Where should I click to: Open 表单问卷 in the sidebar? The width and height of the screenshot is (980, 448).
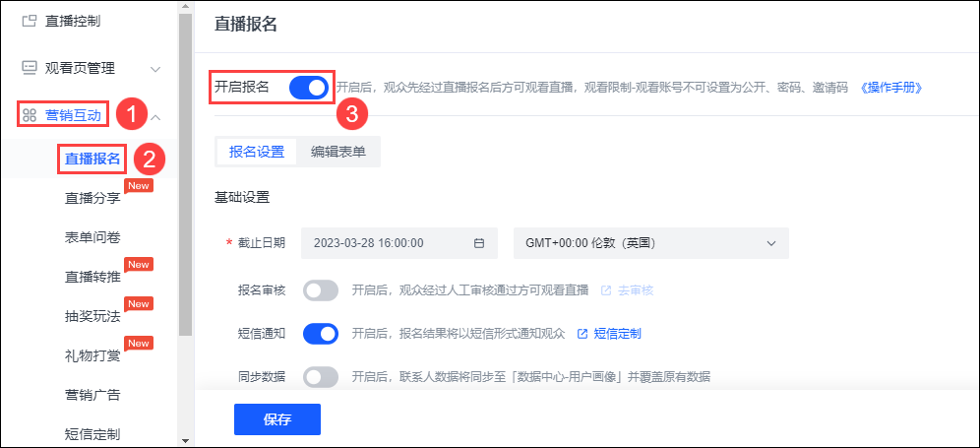[x=92, y=237]
